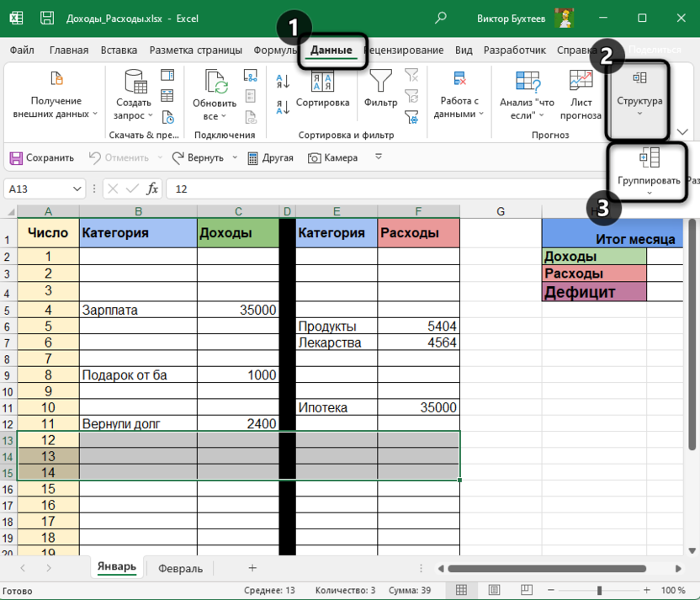
Task: Select the Зарплата cell
Action: (138, 310)
